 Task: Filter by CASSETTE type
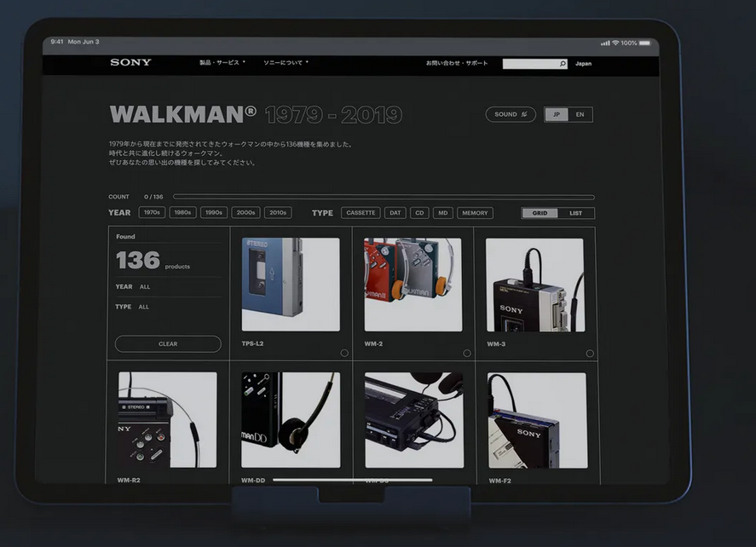pos(361,213)
